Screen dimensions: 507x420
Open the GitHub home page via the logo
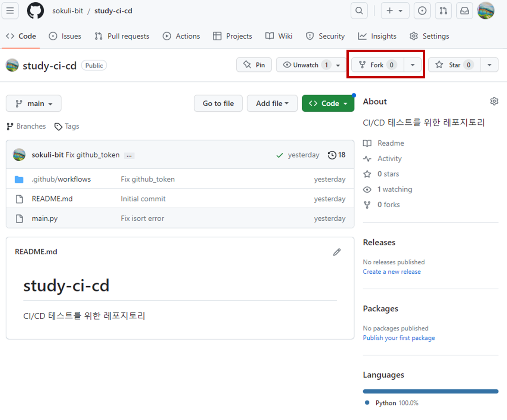pyautogui.click(x=35, y=10)
